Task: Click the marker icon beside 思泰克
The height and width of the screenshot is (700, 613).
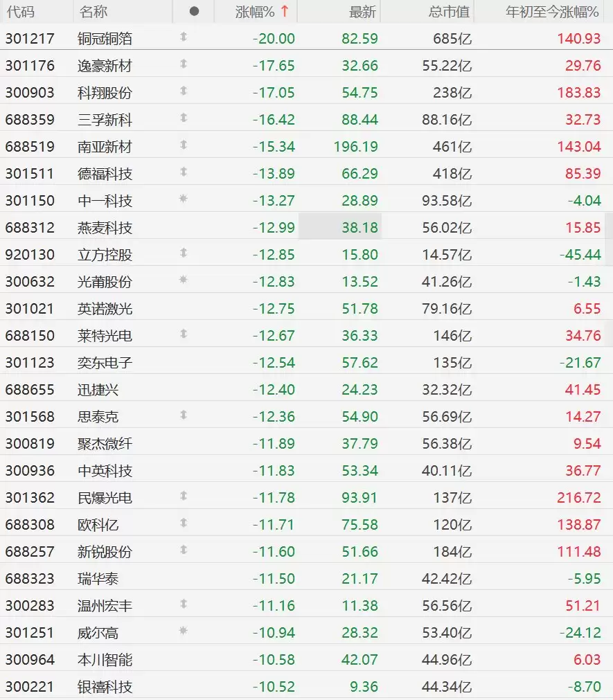Action: click(x=183, y=415)
